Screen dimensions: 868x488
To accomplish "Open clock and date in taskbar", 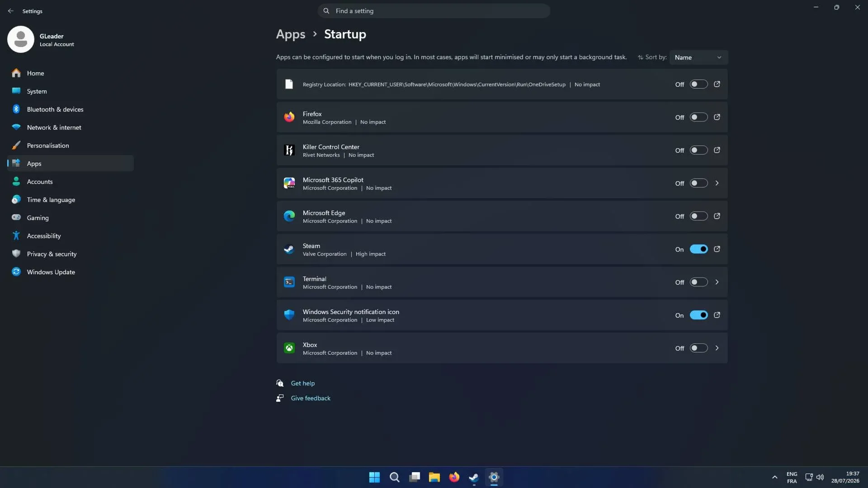I will [845, 478].
